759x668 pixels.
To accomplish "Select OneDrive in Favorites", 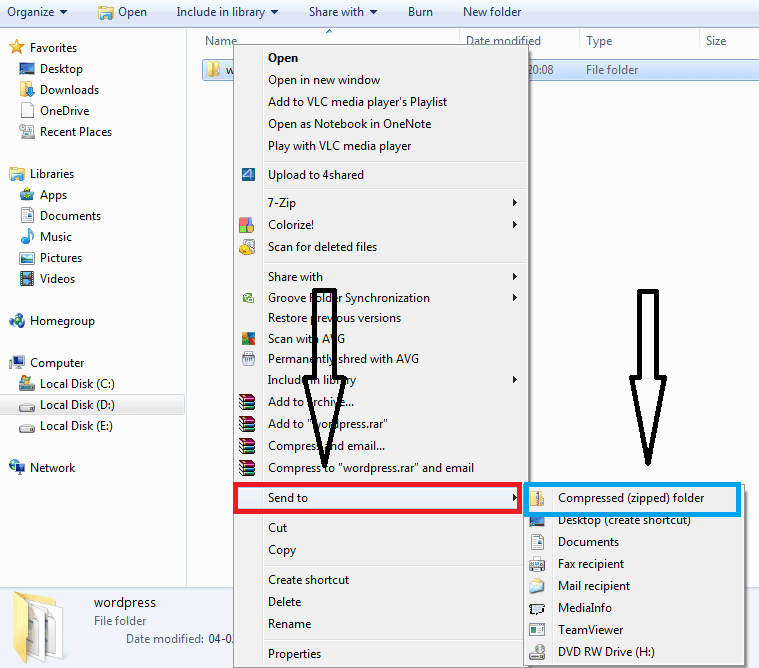I will click(x=64, y=111).
